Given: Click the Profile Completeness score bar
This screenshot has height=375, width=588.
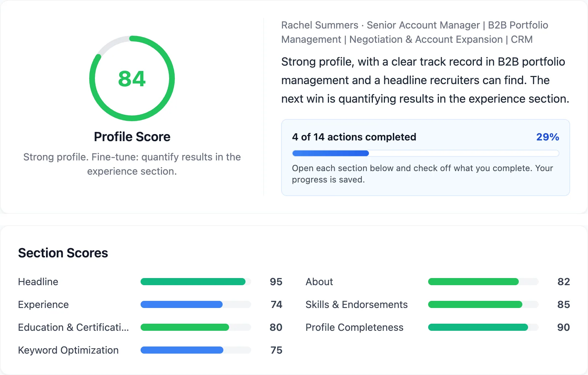Looking at the screenshot, I should pos(483,327).
